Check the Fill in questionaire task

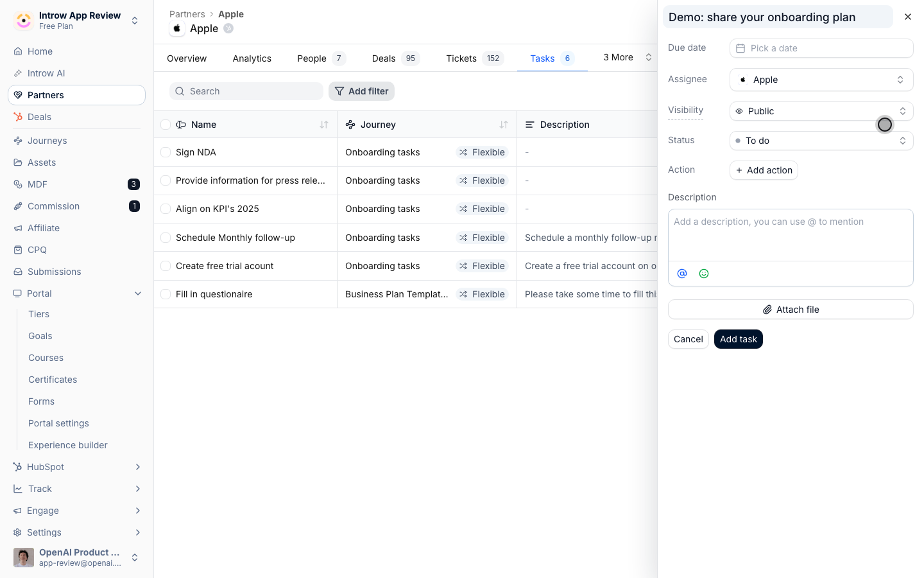166,294
